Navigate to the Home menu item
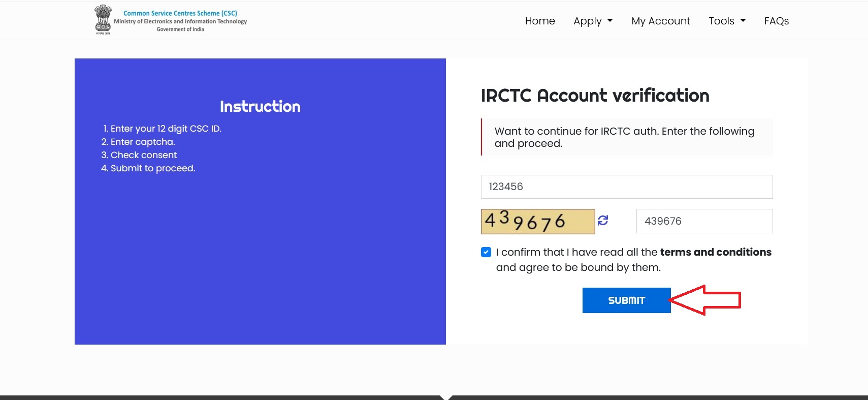The image size is (868, 400). click(540, 21)
